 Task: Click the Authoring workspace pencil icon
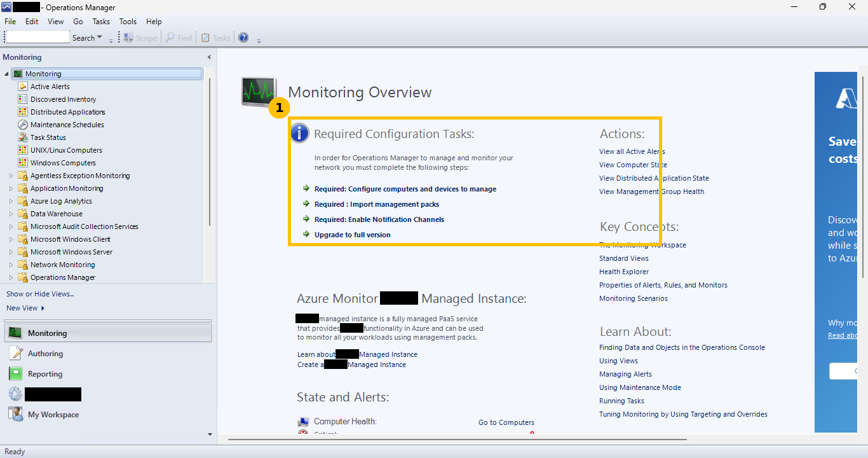click(16, 354)
